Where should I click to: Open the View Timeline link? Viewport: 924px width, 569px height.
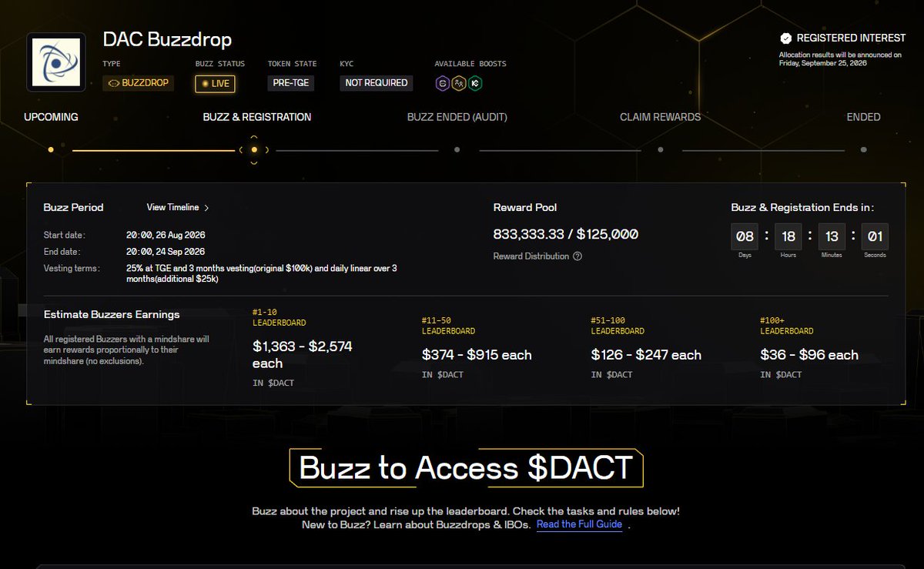coord(173,207)
